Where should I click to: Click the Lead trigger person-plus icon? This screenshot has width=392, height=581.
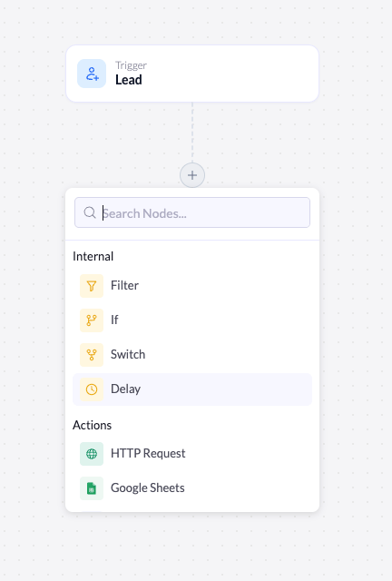click(x=92, y=74)
